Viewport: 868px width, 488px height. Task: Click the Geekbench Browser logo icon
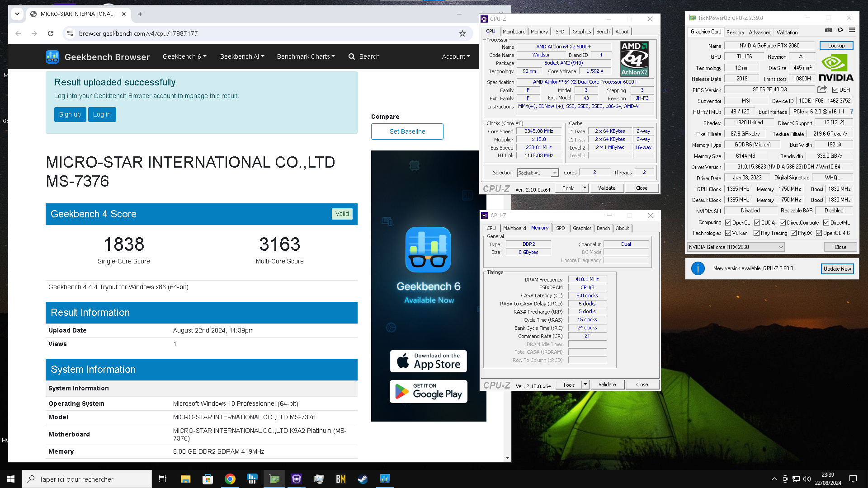(x=52, y=56)
